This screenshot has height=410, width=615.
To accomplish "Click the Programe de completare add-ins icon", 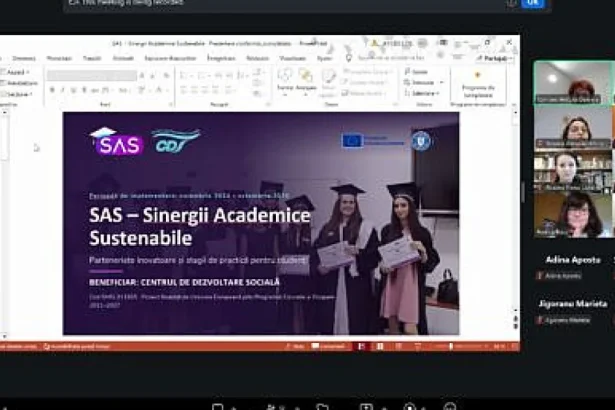I will click(x=478, y=84).
